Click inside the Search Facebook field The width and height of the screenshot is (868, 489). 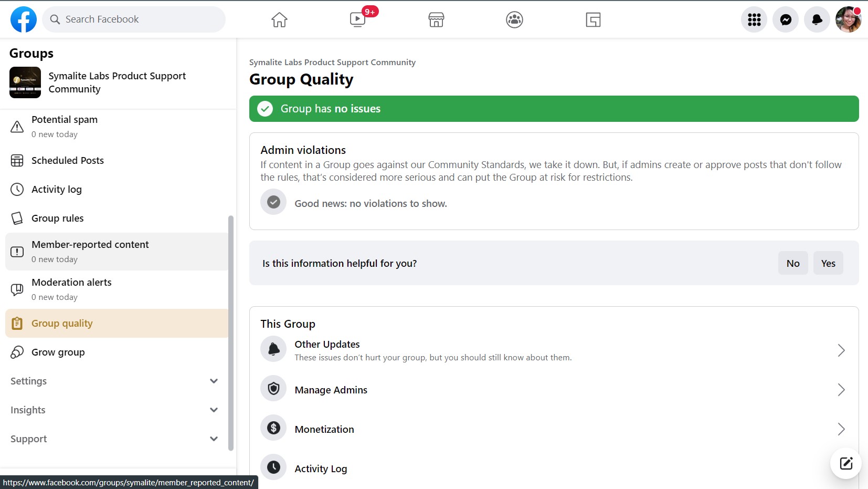click(x=134, y=19)
